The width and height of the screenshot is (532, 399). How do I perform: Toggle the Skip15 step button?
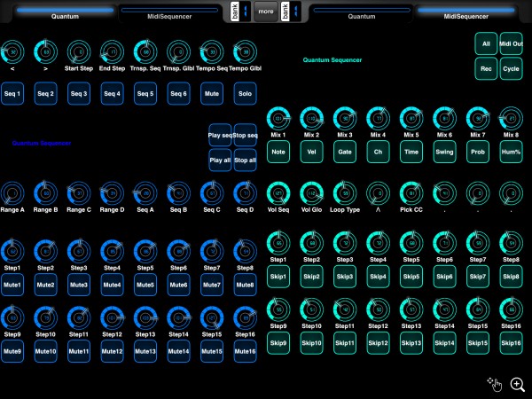tap(478, 343)
